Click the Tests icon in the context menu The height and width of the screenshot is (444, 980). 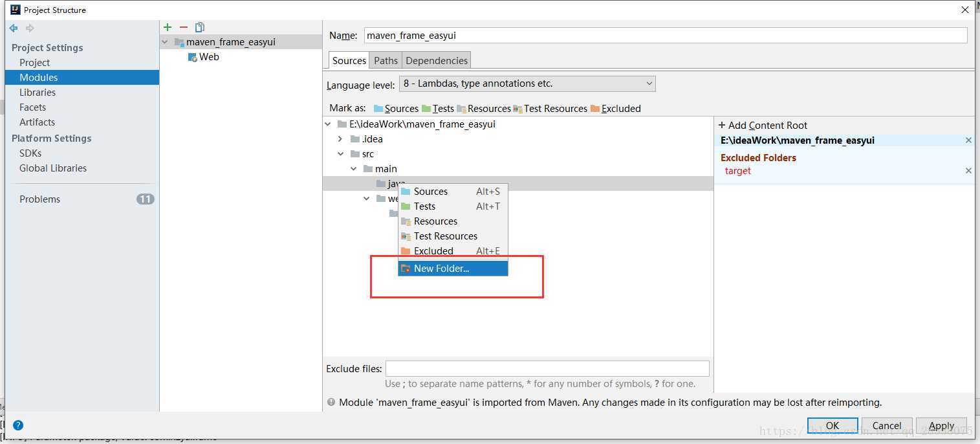pos(406,206)
